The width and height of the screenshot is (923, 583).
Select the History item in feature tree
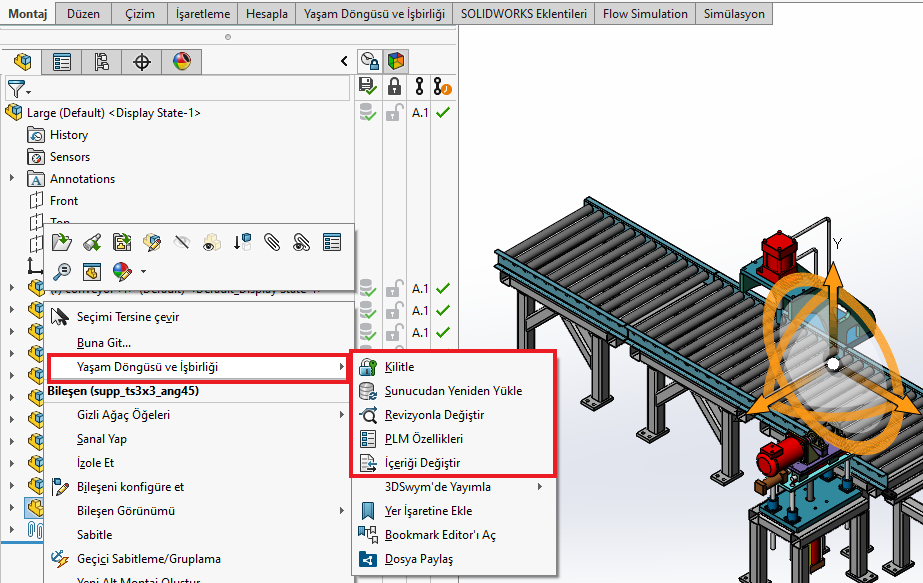tap(69, 135)
